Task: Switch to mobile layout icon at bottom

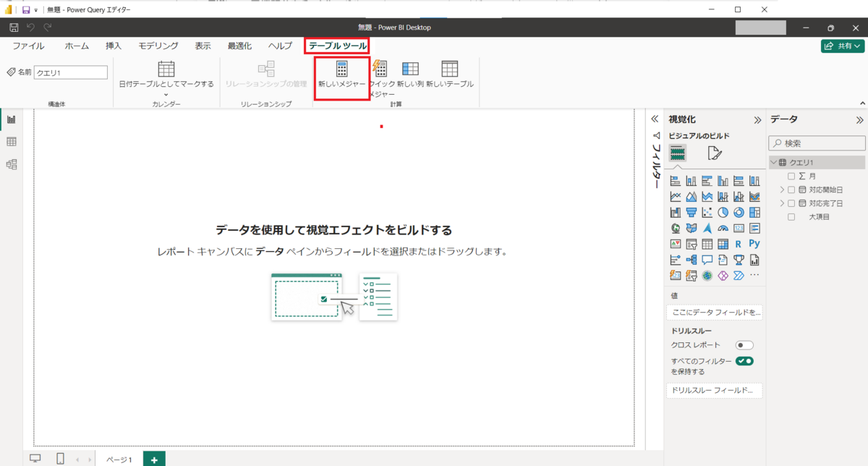Action: click(x=61, y=459)
